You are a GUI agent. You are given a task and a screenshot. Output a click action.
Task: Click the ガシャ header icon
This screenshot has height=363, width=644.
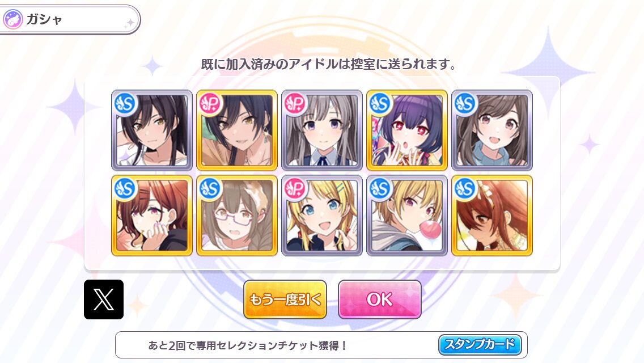[x=12, y=19]
